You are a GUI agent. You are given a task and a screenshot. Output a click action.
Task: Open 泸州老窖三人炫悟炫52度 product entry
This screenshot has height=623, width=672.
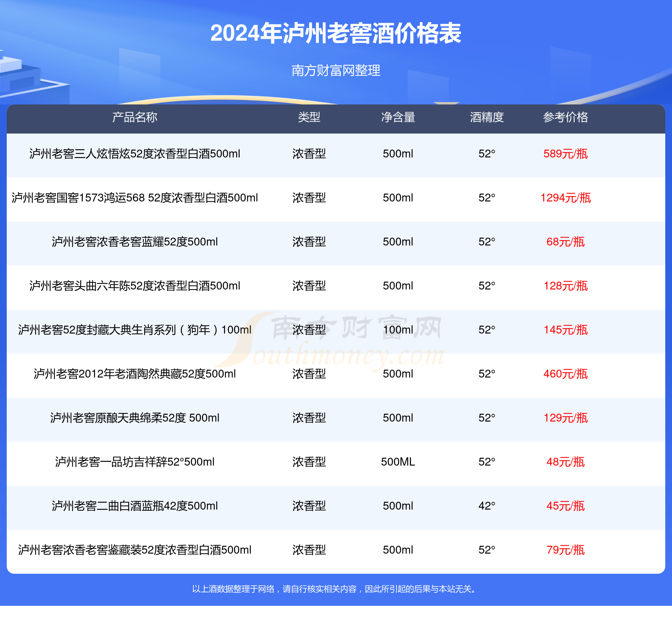click(x=135, y=154)
